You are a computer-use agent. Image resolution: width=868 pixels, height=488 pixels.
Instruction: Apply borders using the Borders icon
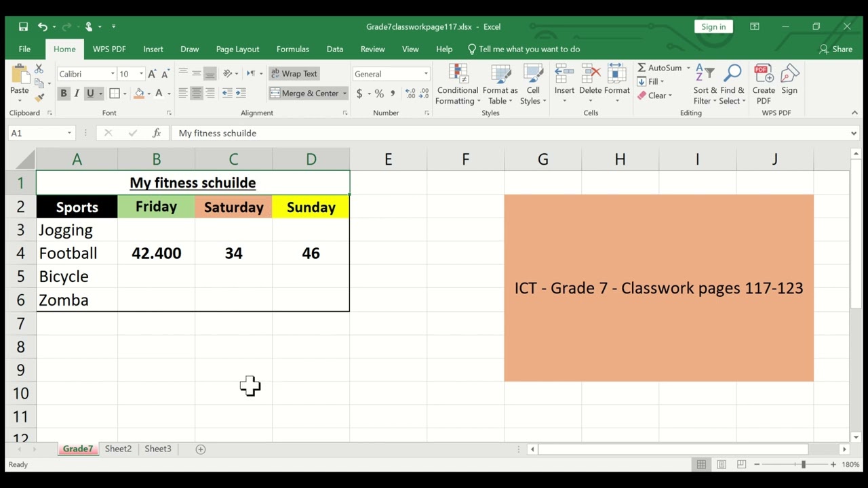115,94
